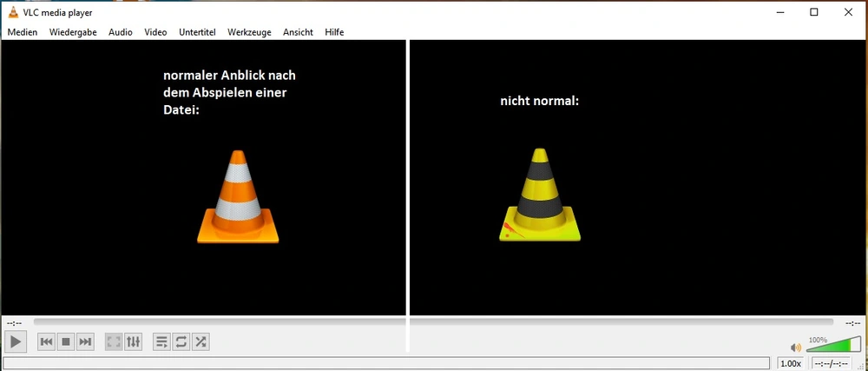
Task: Maximize the VLC window
Action: (x=814, y=12)
